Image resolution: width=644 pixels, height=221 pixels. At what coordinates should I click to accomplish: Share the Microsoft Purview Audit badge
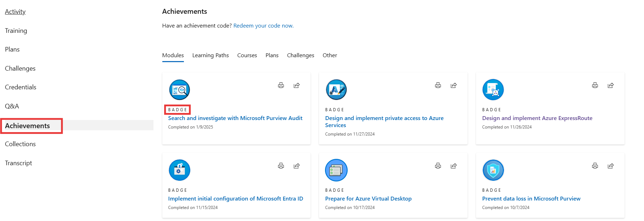point(297,85)
